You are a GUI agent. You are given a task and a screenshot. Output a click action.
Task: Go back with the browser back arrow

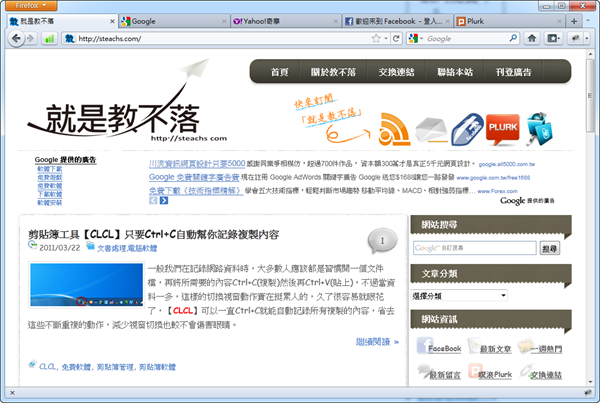(16, 38)
